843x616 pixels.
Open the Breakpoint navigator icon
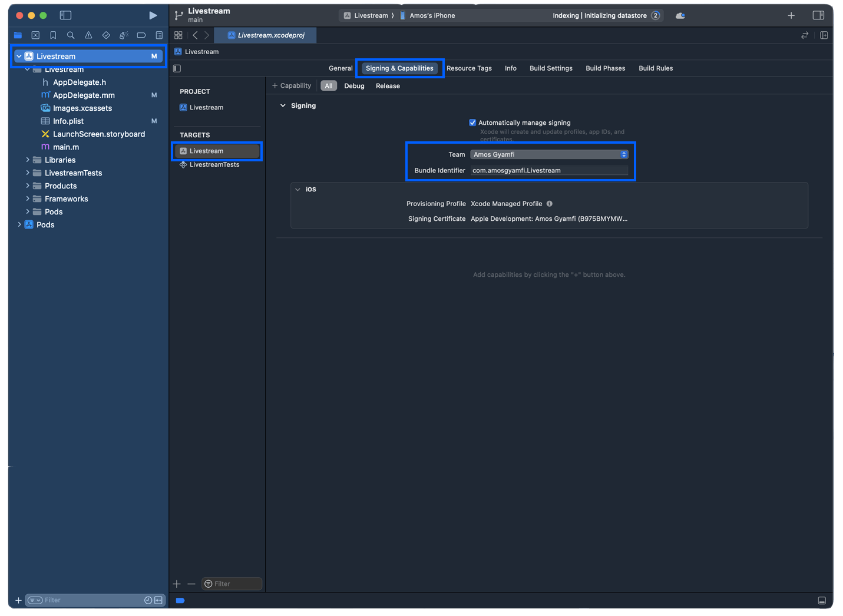[x=141, y=35]
